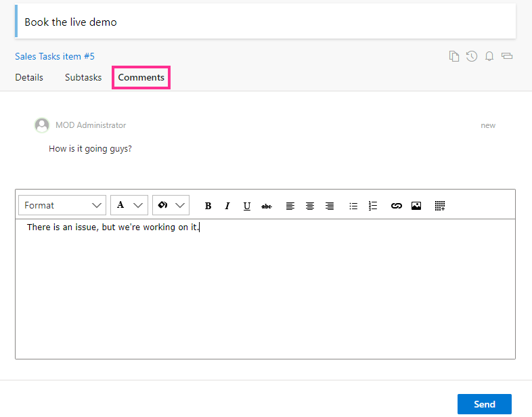Toggle italic formatting
This screenshot has width=532, height=417.
pos(227,206)
